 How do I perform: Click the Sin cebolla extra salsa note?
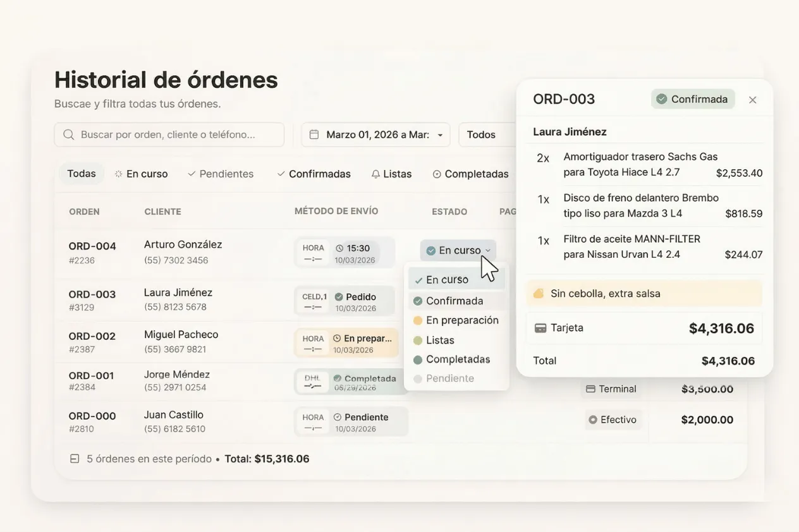pos(643,293)
